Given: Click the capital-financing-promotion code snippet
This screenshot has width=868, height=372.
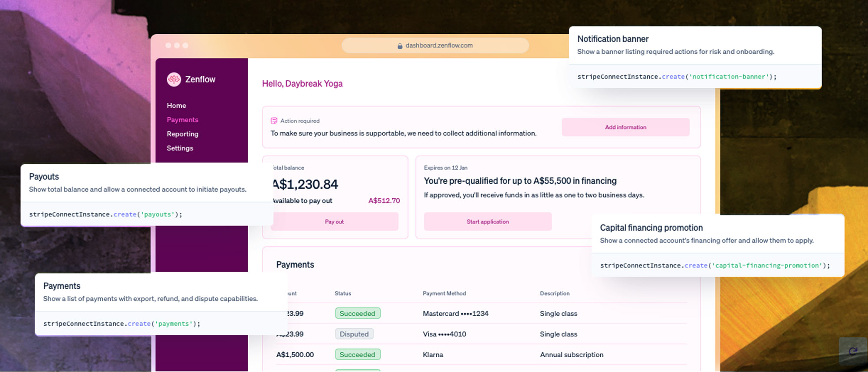Looking at the screenshot, I should click(714, 265).
